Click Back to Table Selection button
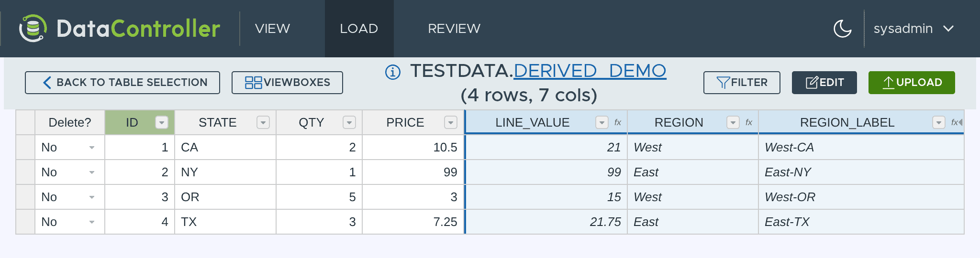 tap(122, 83)
